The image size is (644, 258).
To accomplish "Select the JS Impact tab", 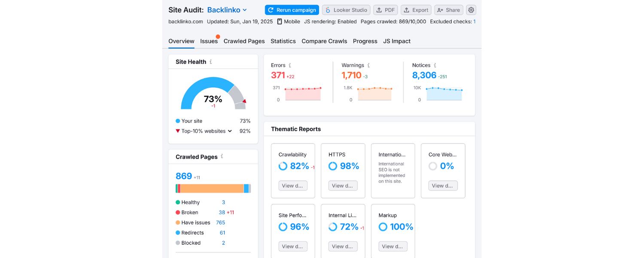I will click(397, 41).
